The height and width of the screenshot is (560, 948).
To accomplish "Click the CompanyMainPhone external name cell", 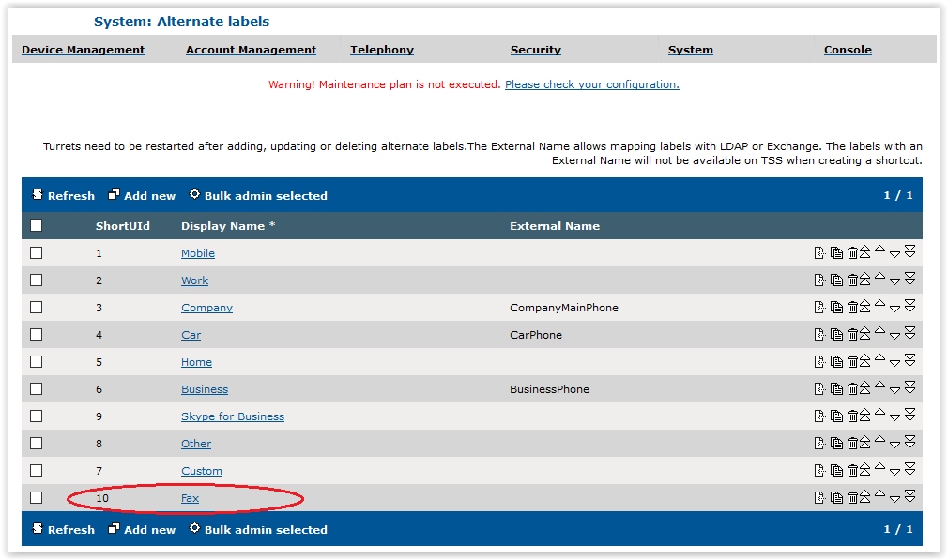I will point(564,308).
